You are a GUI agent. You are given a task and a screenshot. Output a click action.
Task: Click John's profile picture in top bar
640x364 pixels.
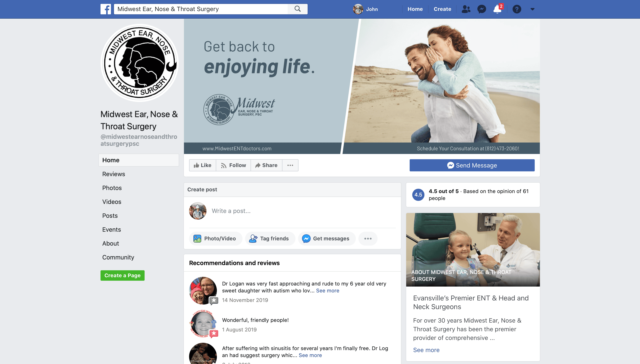[358, 9]
